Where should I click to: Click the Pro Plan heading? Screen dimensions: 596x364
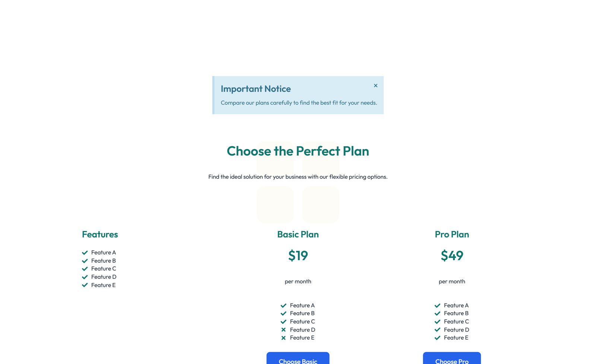pyautogui.click(x=452, y=234)
